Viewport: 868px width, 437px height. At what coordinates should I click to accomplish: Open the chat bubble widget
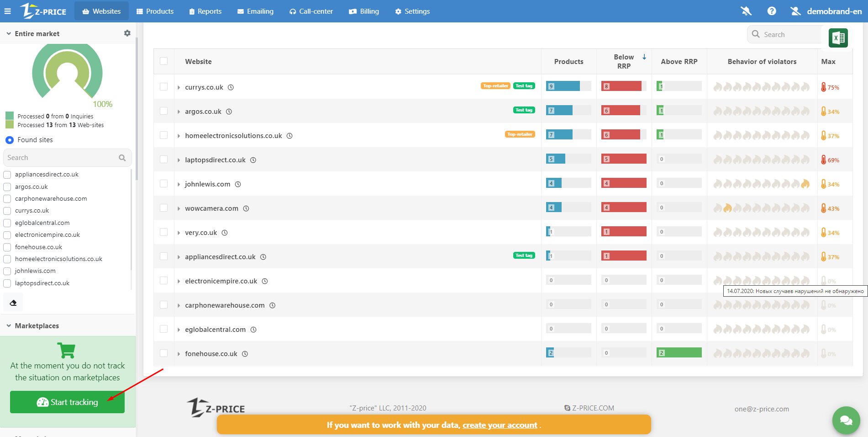click(x=846, y=420)
